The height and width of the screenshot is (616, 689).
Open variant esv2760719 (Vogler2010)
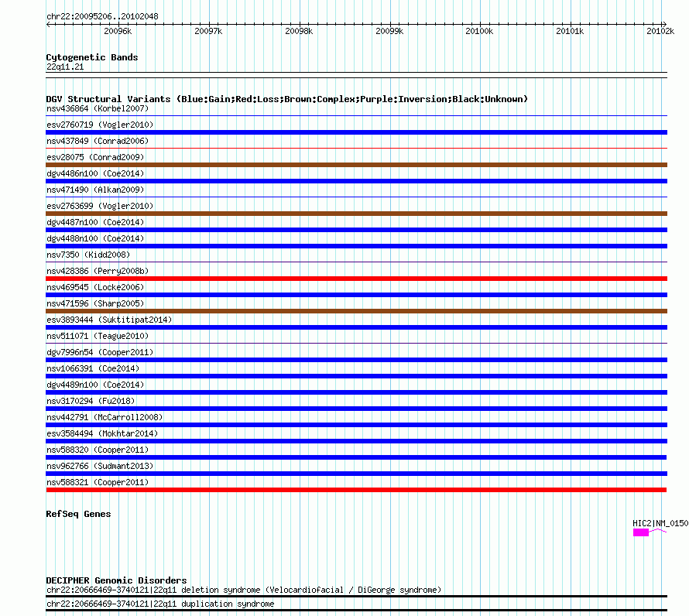[x=100, y=125]
